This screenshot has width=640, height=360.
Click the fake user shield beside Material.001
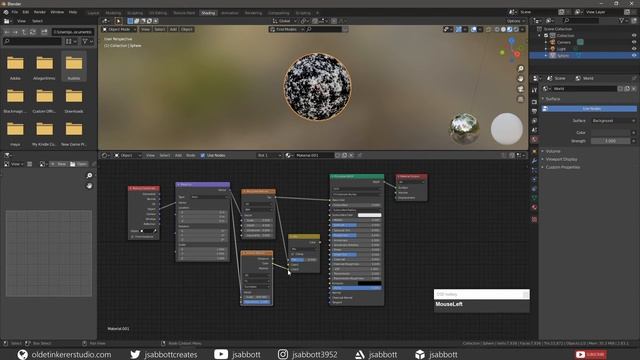tap(338, 156)
